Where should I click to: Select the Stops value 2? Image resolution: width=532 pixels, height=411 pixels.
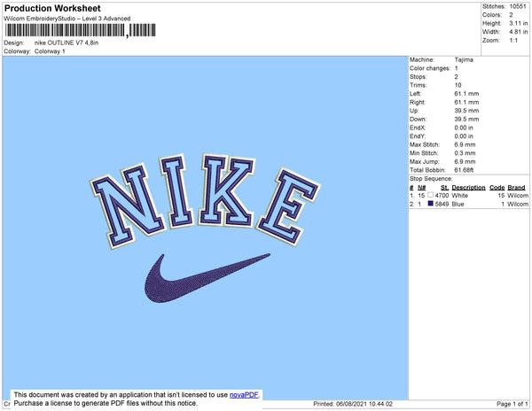click(457, 76)
